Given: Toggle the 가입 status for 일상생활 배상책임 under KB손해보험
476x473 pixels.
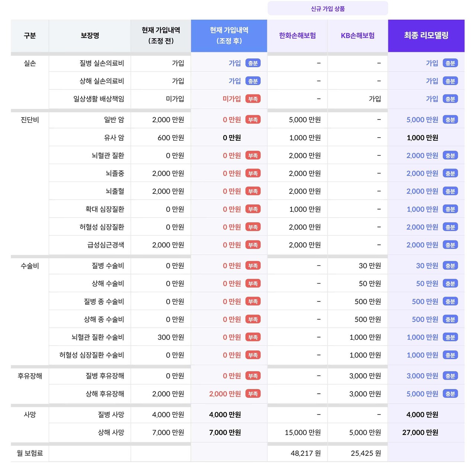Looking at the screenshot, I should tap(374, 99).
